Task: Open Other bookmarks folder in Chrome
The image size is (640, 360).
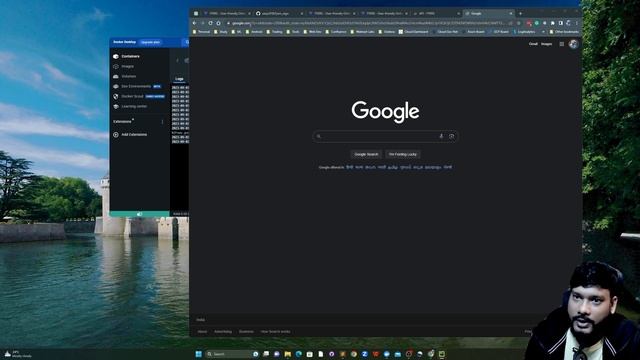Action: click(x=564, y=31)
